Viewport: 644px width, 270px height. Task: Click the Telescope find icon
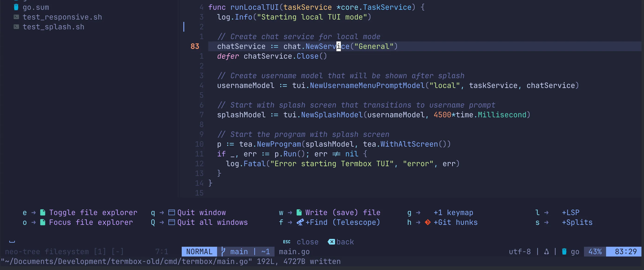(x=300, y=222)
